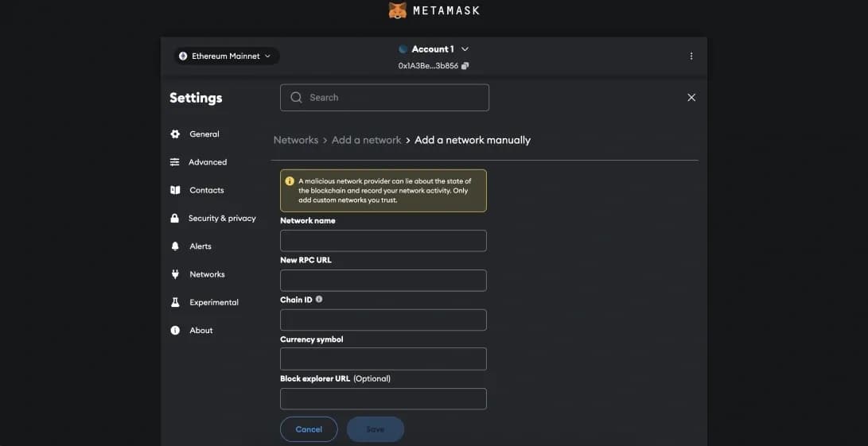
Task: Click the About info icon
Action: click(175, 331)
